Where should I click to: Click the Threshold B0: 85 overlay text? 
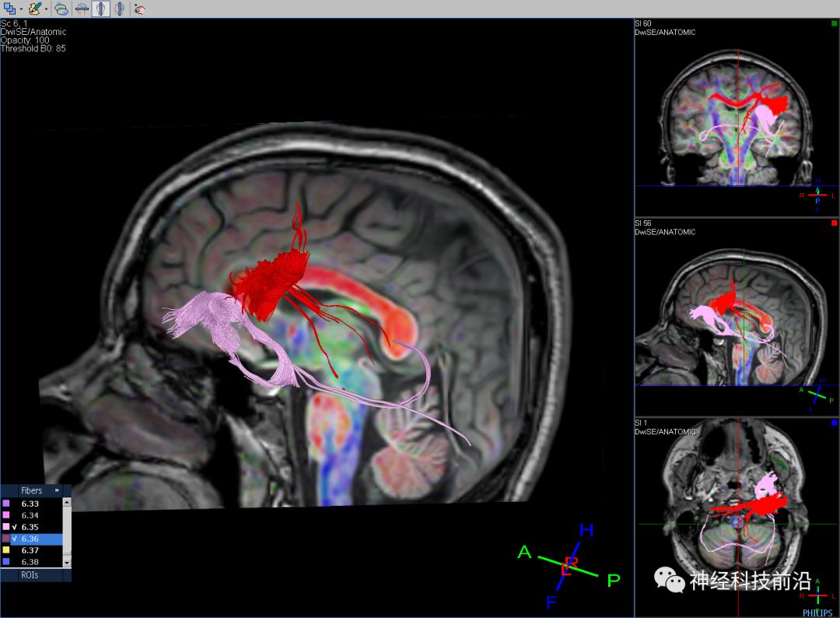[33, 49]
